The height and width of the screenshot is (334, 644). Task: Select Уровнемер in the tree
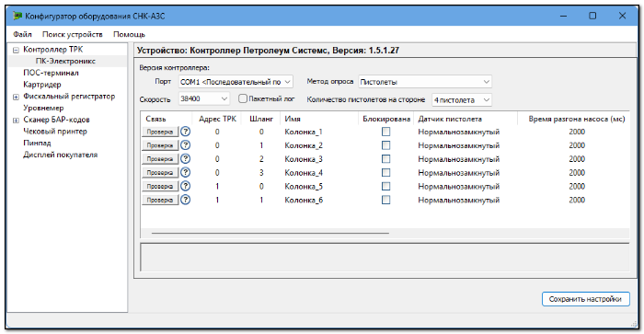[43, 108]
